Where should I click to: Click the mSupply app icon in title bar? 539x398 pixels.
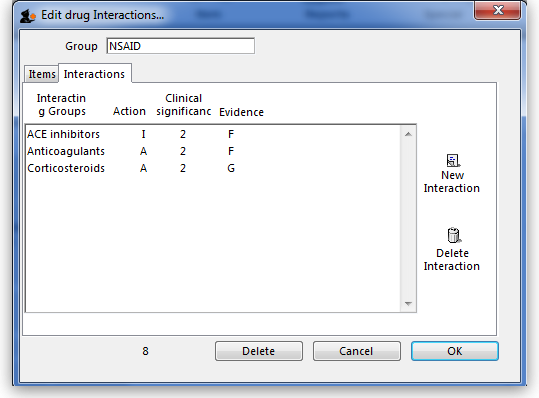pyautogui.click(x=28, y=16)
